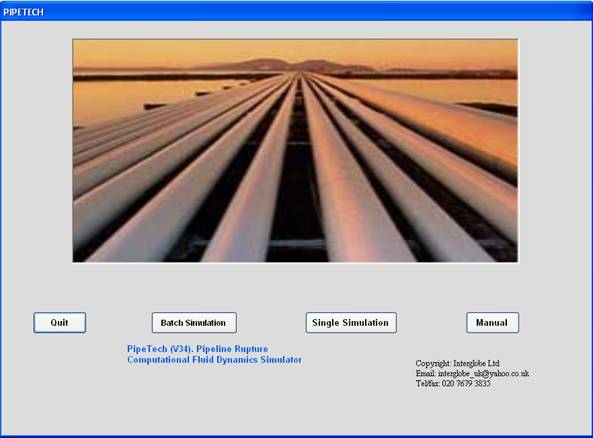Screen dimensions: 593x438
Task: Click the mountains on the photo's horizon
Action: tap(287, 65)
